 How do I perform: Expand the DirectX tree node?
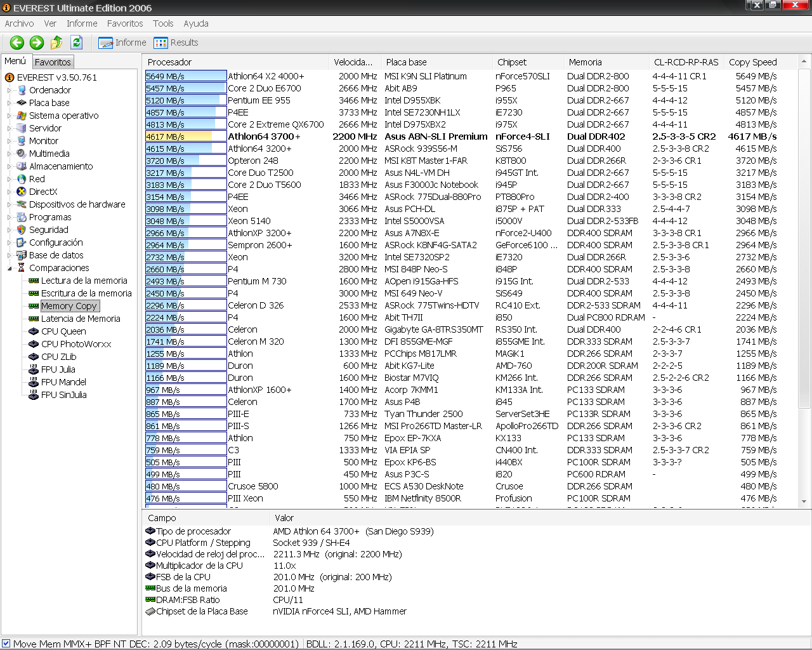[x=10, y=192]
